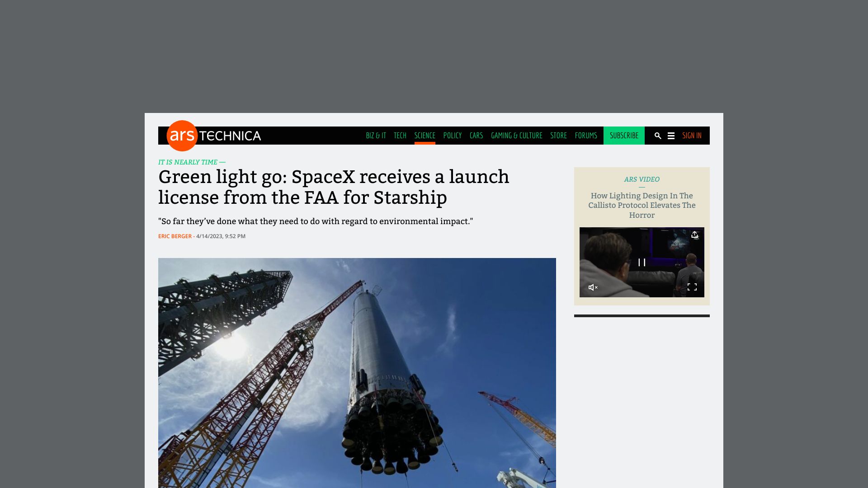Open author Eric Berger's profile link
This screenshot has height=488, width=868.
pos(175,236)
